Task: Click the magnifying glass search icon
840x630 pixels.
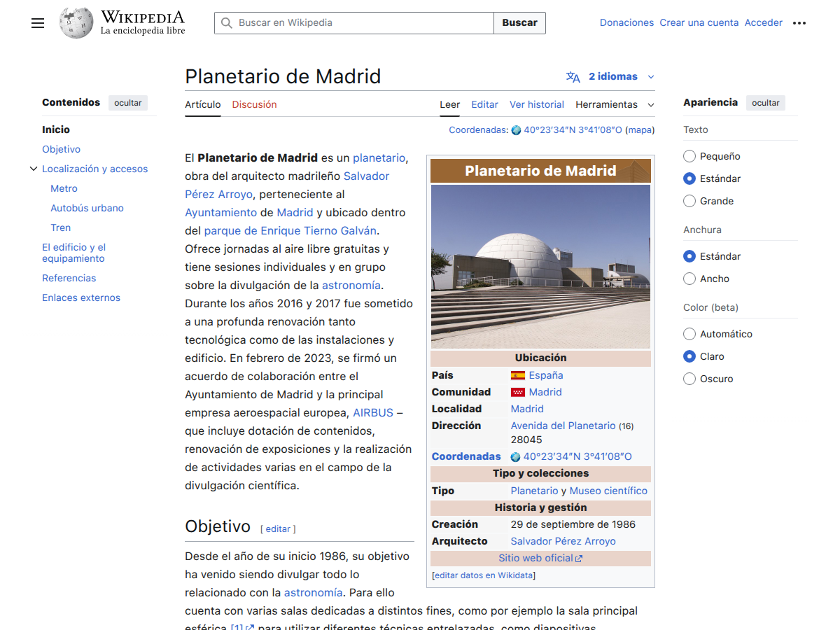Action: point(226,23)
